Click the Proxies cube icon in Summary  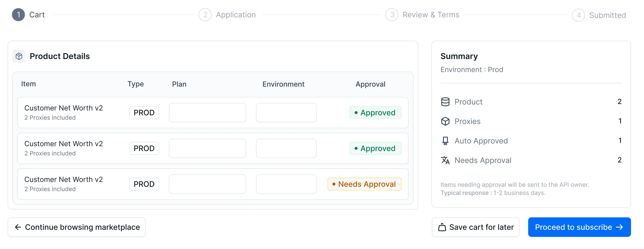coord(445,121)
